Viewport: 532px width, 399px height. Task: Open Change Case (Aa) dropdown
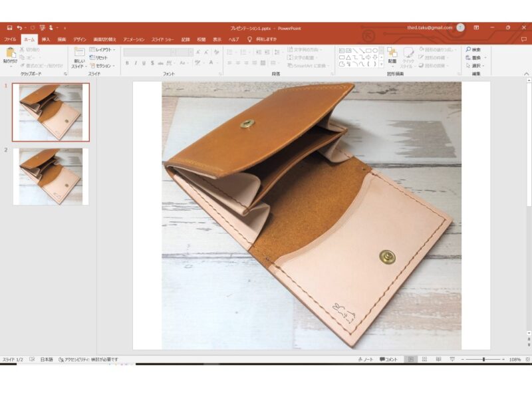[x=184, y=63]
